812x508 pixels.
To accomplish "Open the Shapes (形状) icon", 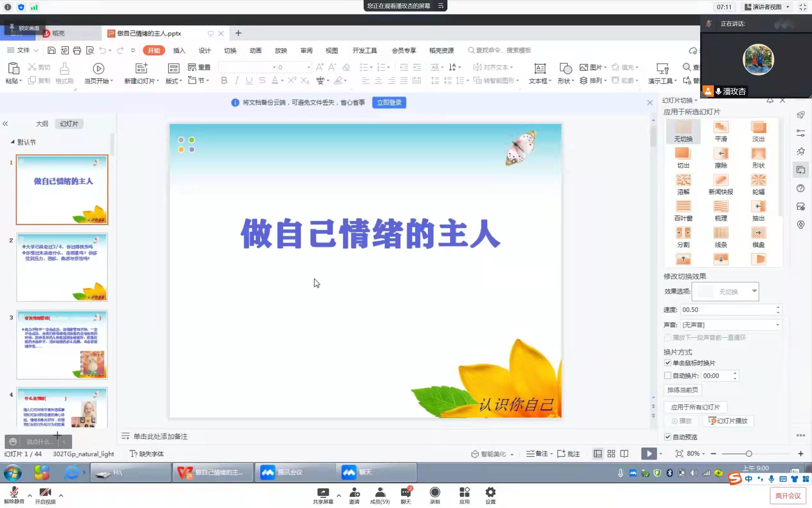I will 565,69.
